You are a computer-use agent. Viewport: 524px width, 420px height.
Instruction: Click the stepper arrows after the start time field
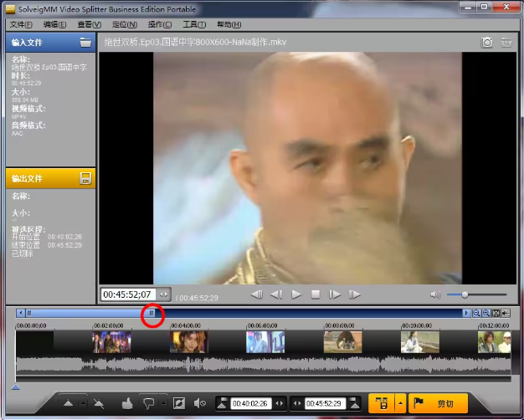pos(279,403)
